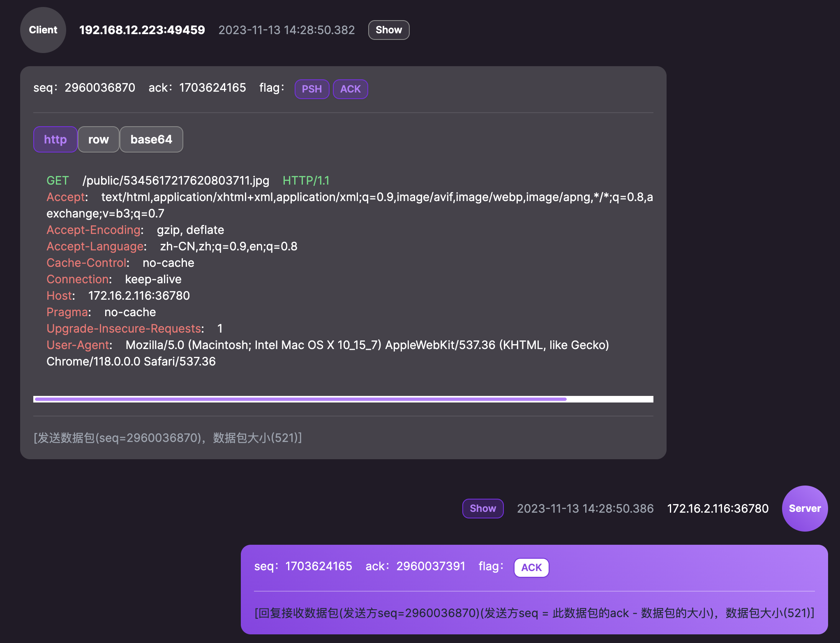Viewport: 840px width, 643px height.
Task: Click the Pragma header name
Action: click(67, 312)
